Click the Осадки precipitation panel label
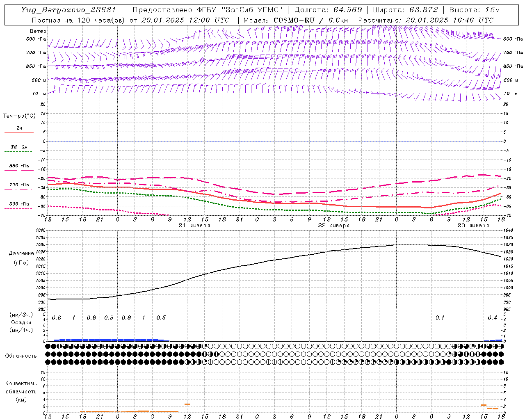Screen dimensions: 525x420 [x=21, y=322]
